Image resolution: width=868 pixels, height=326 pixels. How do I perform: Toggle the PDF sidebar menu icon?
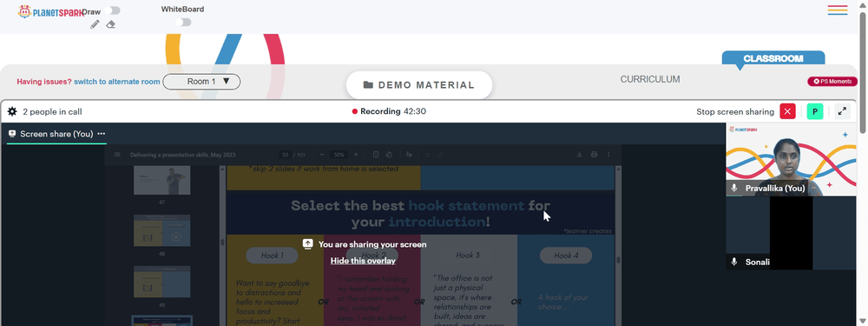[117, 155]
